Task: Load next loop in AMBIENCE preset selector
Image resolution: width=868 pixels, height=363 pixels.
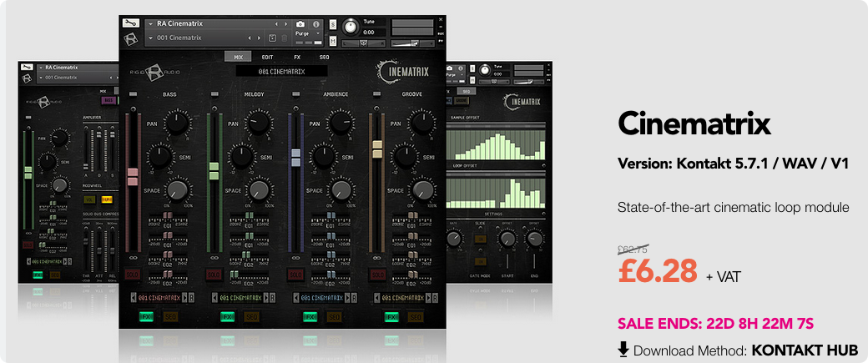Action: [x=347, y=298]
